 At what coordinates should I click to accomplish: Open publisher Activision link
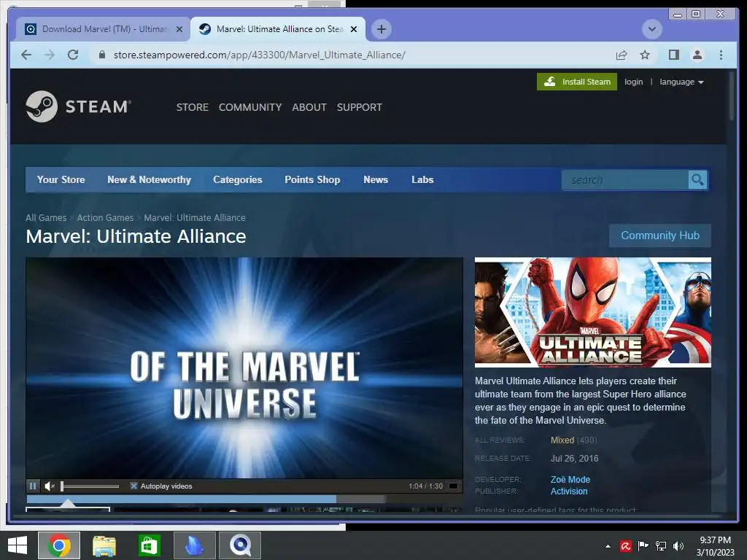click(569, 491)
